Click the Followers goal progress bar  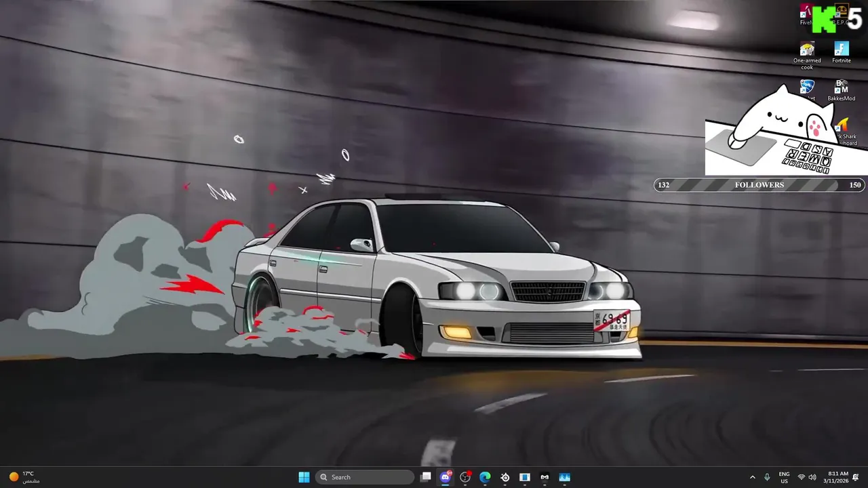click(759, 185)
